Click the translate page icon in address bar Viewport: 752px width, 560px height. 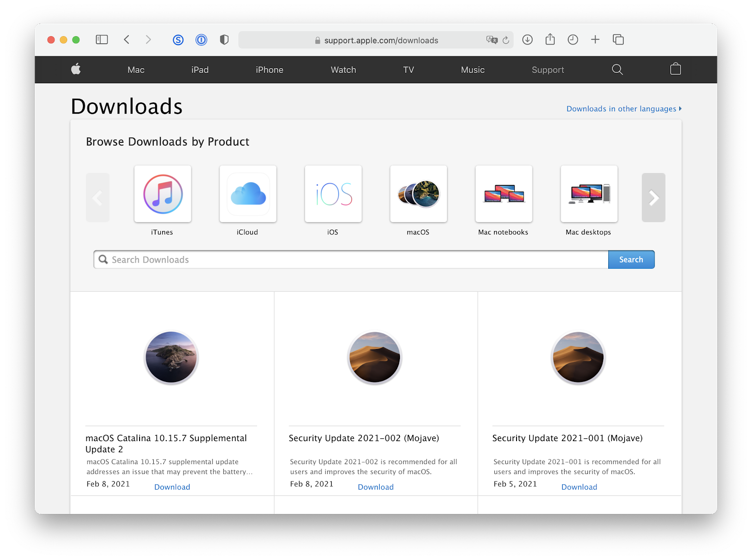[x=492, y=40]
